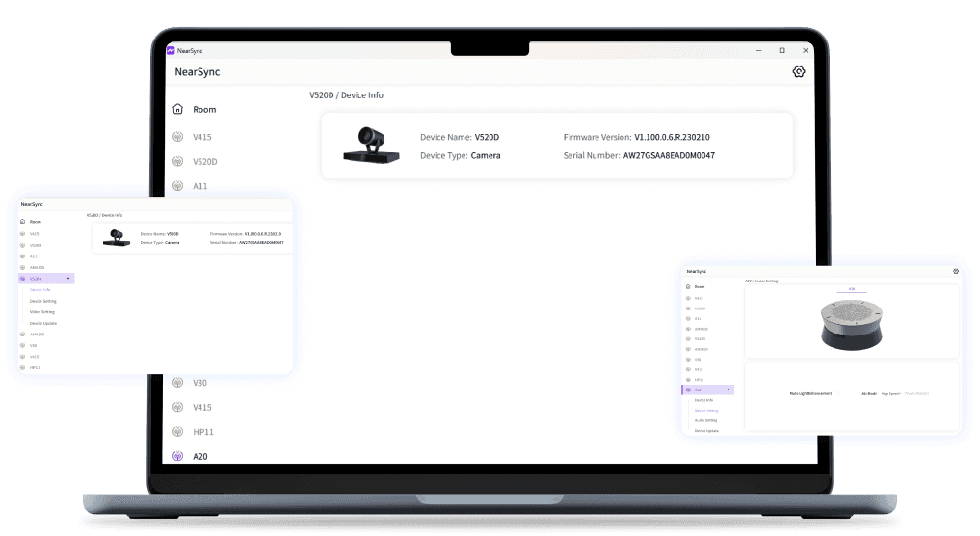Select A11 in V520D pop-out sidebar
This screenshot has width=980, height=536.
coord(33,256)
